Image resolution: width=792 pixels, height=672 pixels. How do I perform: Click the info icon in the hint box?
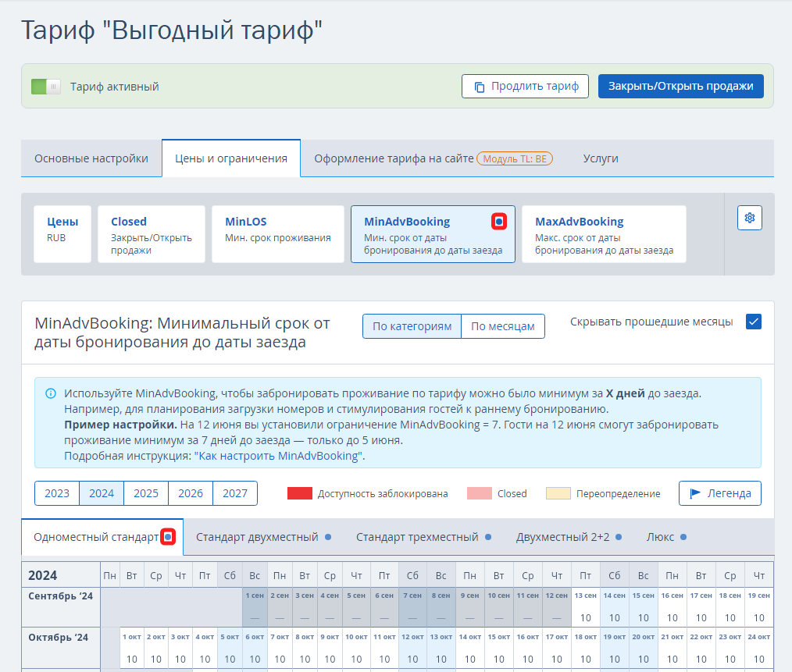pos(51,393)
